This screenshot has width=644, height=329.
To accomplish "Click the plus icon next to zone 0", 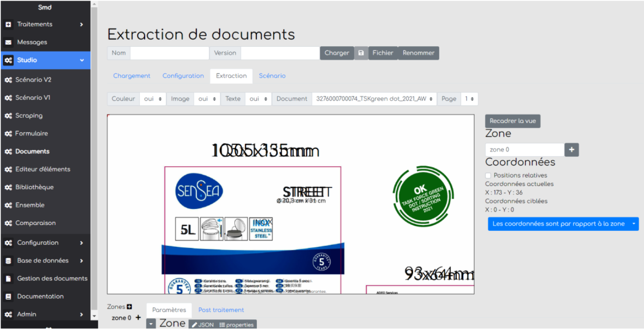I will (138, 317).
